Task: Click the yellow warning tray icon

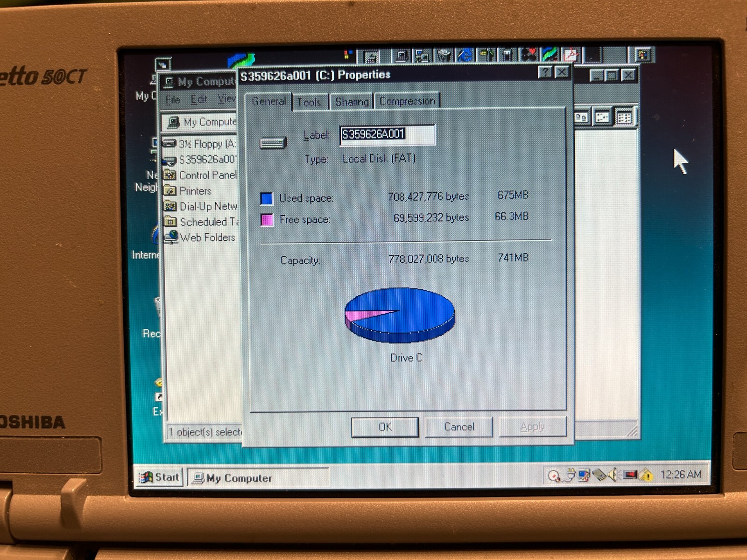Action: pos(646,476)
